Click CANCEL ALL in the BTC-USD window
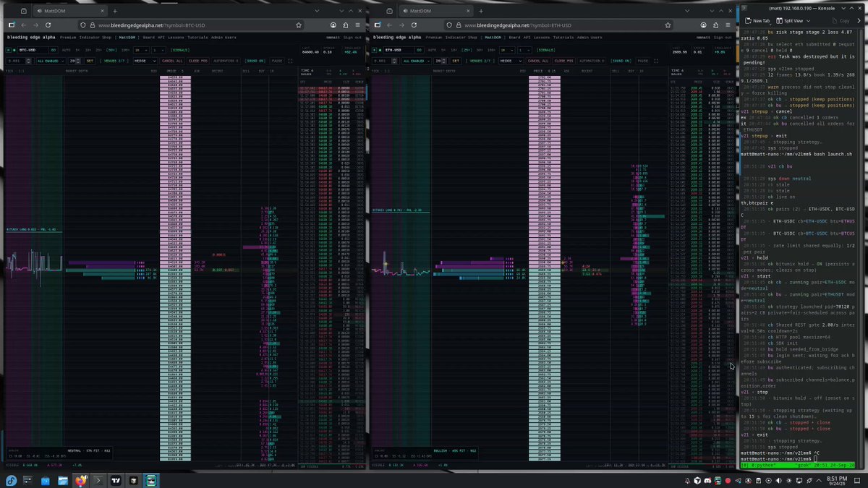 pos(174,61)
